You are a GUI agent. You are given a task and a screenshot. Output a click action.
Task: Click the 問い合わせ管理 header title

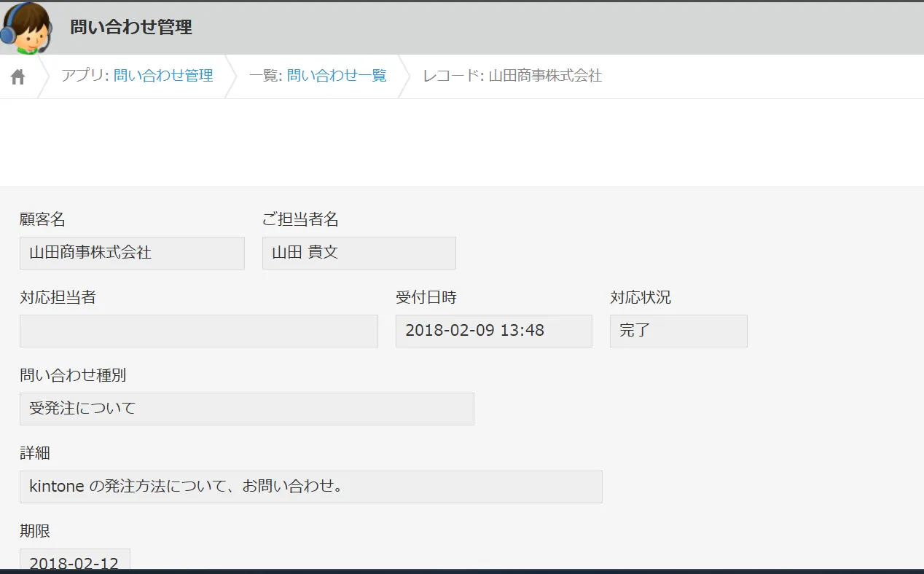point(131,28)
